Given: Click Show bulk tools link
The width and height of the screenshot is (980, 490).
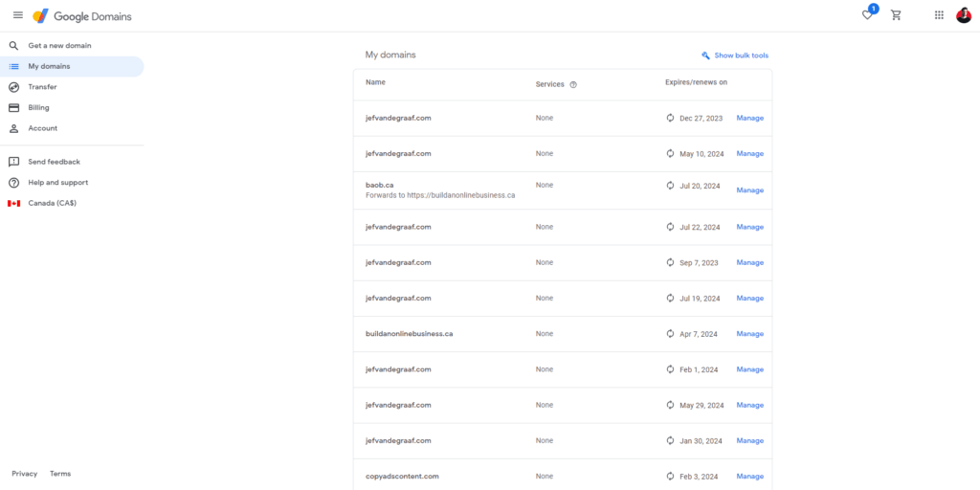Looking at the screenshot, I should point(742,56).
